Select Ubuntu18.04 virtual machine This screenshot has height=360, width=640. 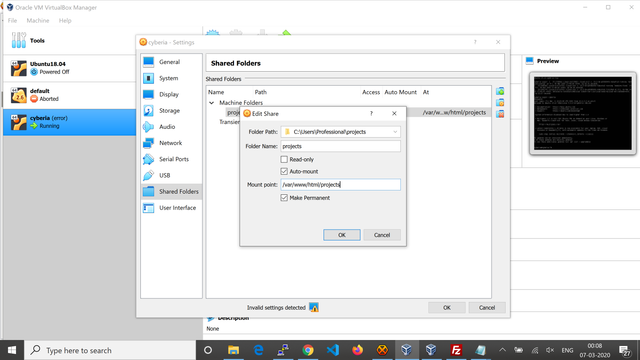coord(69,68)
